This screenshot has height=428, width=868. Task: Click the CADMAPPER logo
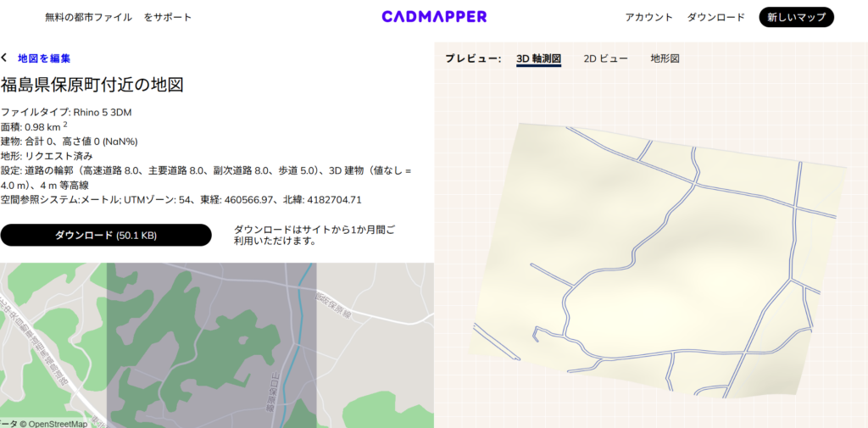[434, 17]
